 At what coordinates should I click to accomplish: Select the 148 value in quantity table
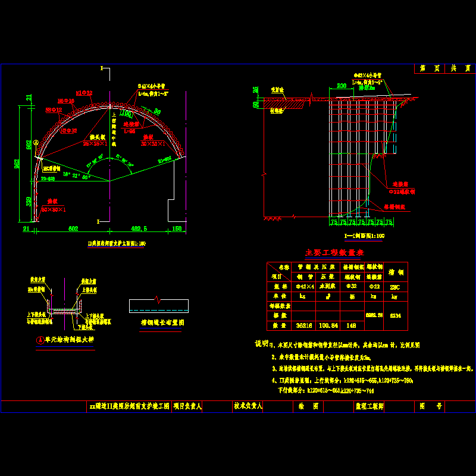[350, 325]
